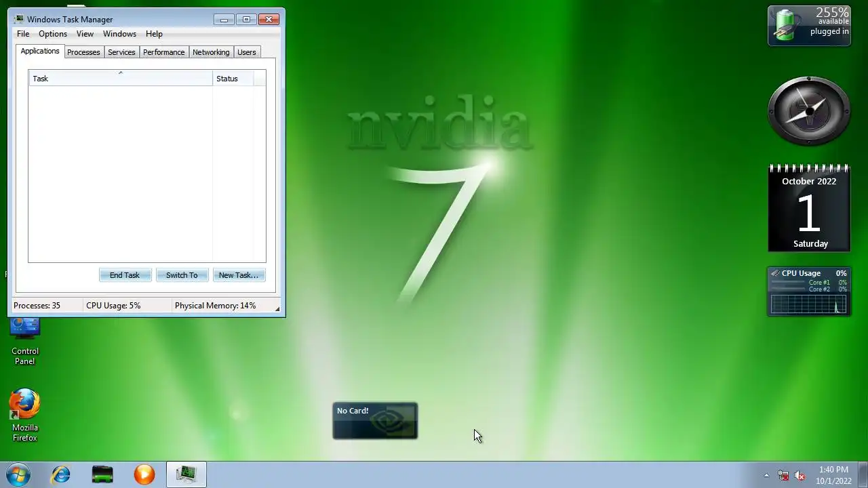Open the File menu
The image size is (868, 488).
[x=23, y=34]
